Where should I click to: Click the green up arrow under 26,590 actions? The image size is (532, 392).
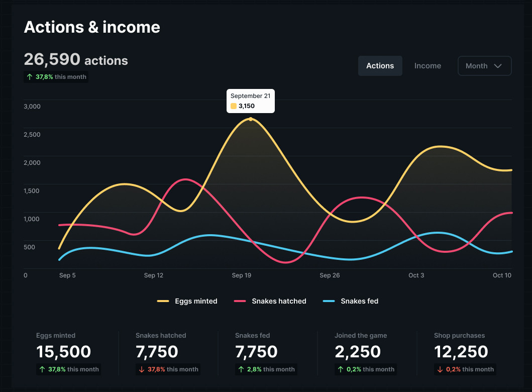pyautogui.click(x=30, y=77)
